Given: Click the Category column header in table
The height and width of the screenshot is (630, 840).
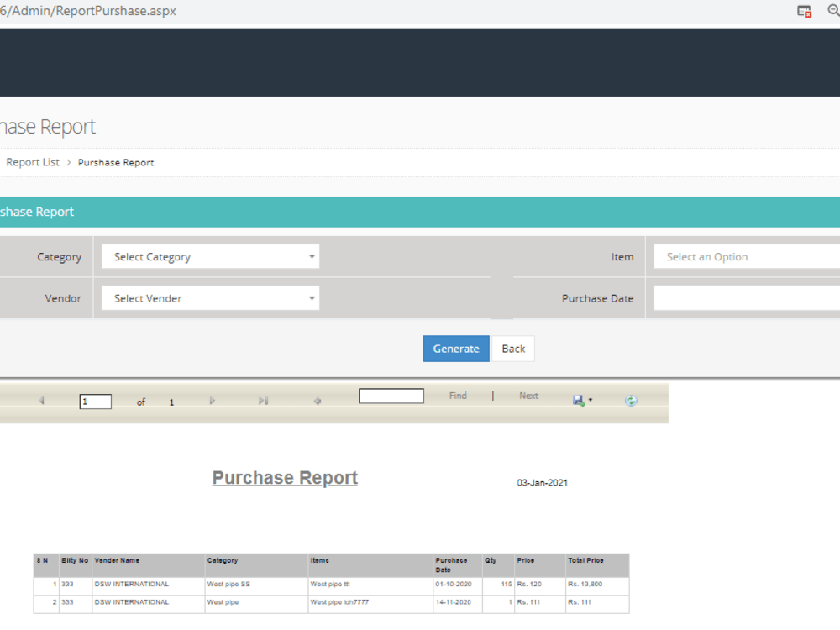Looking at the screenshot, I should click(223, 560).
